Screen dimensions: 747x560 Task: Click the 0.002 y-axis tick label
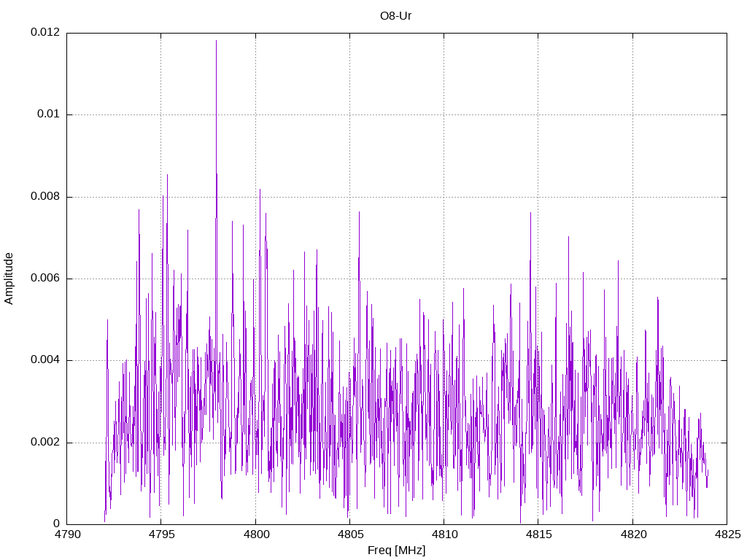pyautogui.click(x=45, y=442)
